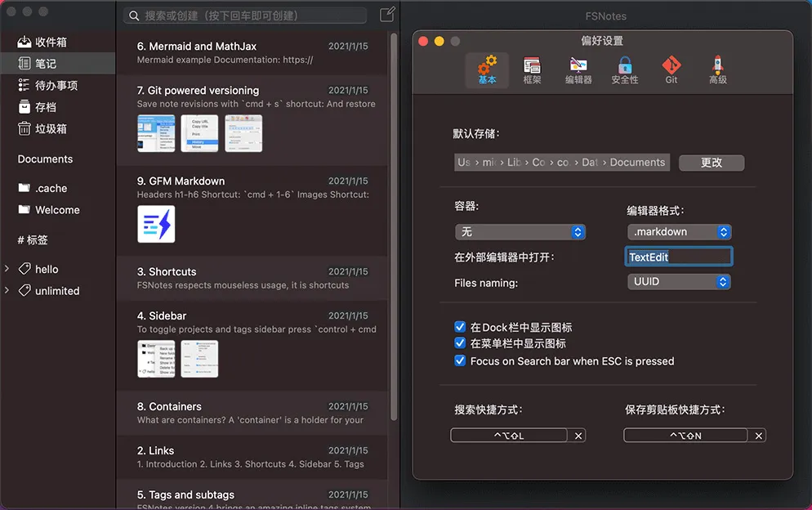Toggle 在菜单栏中显示图标 checkbox

460,344
